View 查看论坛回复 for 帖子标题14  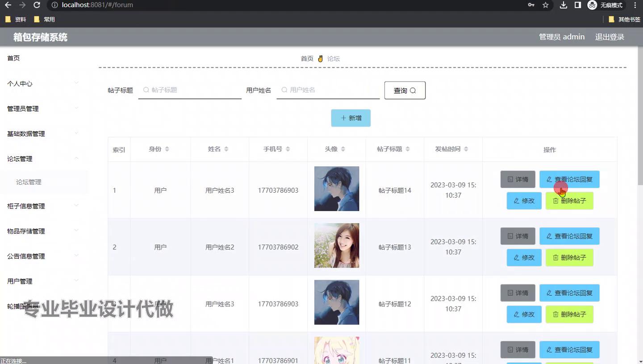pyautogui.click(x=569, y=179)
